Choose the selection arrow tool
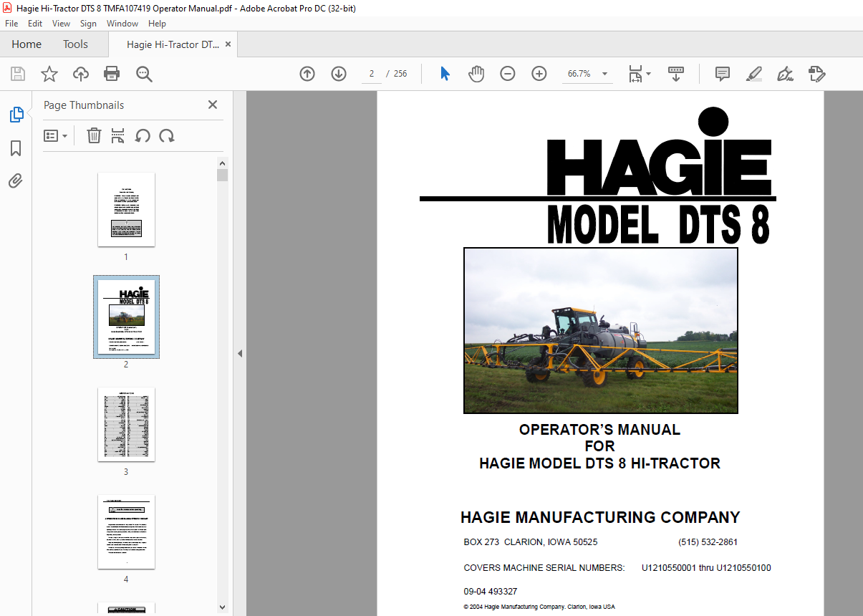Image resolution: width=863 pixels, height=616 pixels. point(445,74)
